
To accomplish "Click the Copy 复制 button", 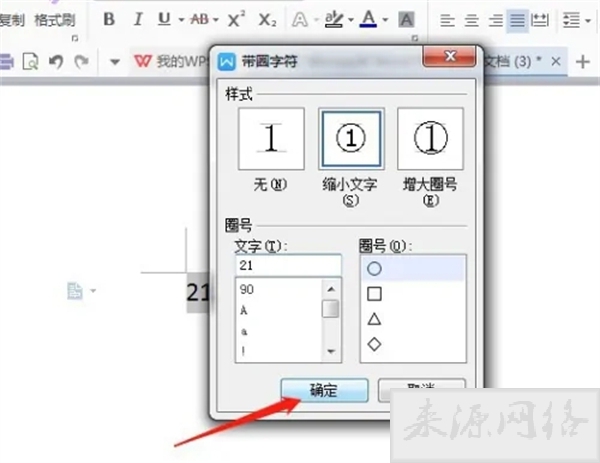I will (x=11, y=20).
